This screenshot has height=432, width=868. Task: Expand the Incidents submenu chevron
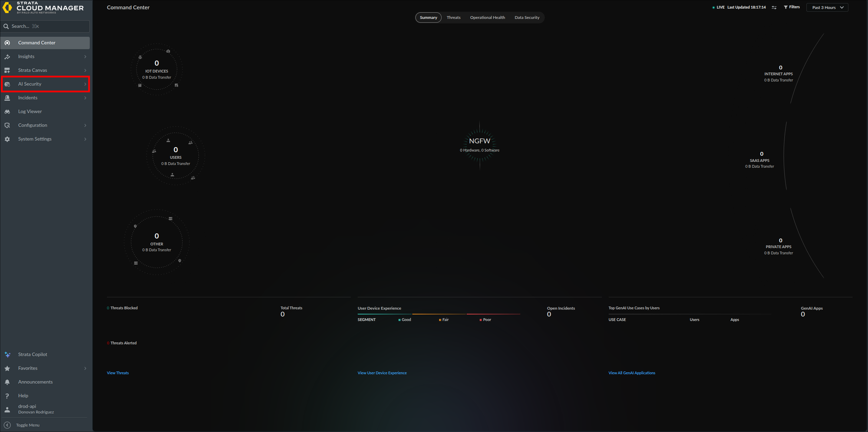point(85,98)
